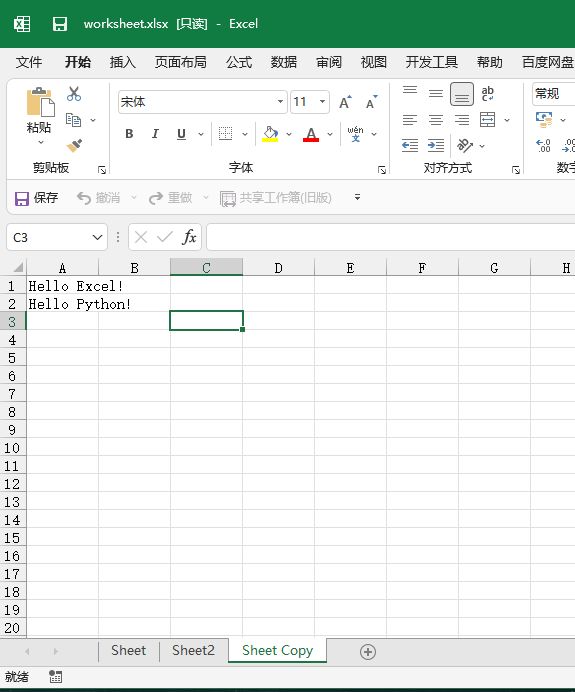Cut selection with the scissors icon

pyautogui.click(x=74, y=94)
